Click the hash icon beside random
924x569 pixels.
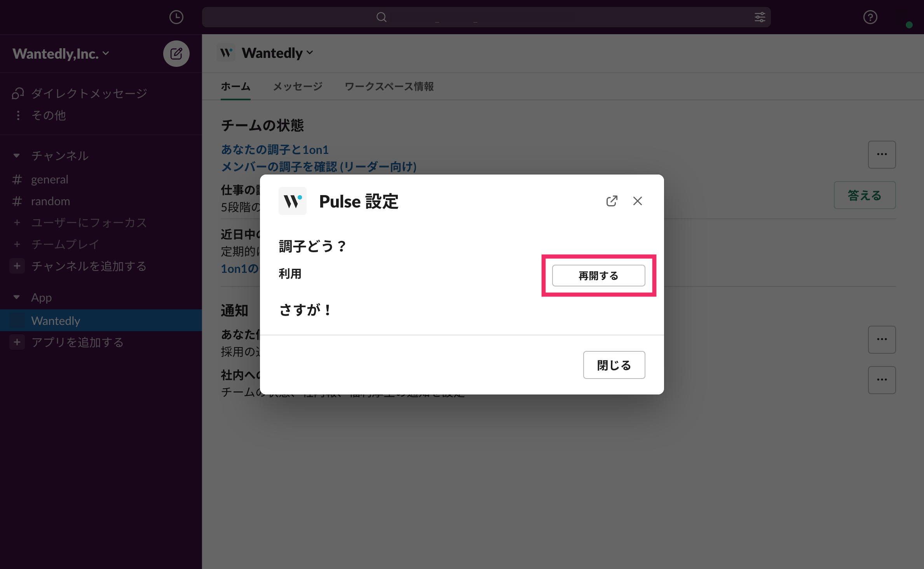(17, 201)
